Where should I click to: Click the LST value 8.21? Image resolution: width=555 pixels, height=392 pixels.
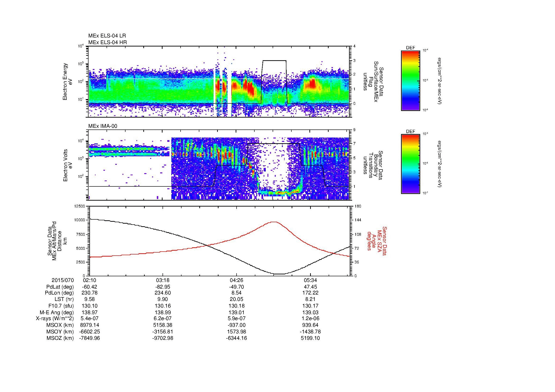[x=310, y=300]
